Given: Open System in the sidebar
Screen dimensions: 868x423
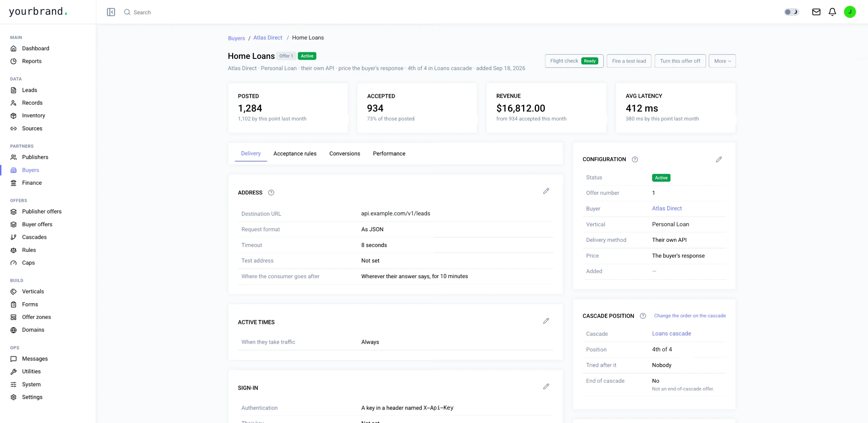Looking at the screenshot, I should (31, 384).
